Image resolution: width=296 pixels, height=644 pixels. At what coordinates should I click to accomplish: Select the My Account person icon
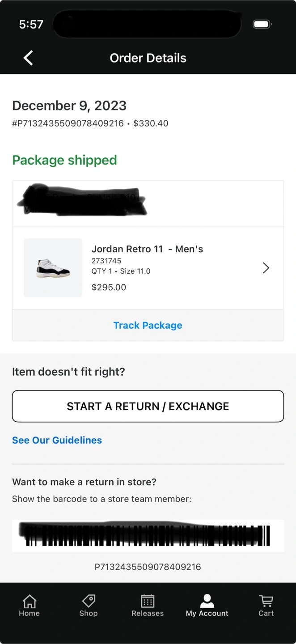pos(207,601)
